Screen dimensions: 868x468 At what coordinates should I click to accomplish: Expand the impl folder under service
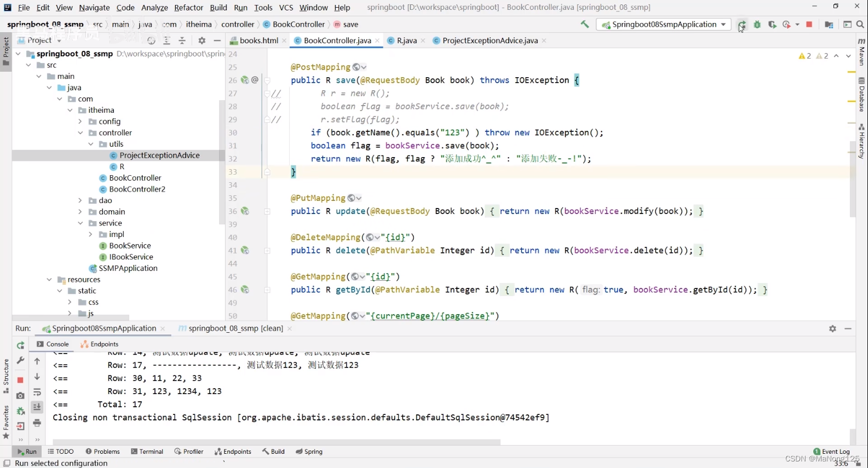pos(91,234)
